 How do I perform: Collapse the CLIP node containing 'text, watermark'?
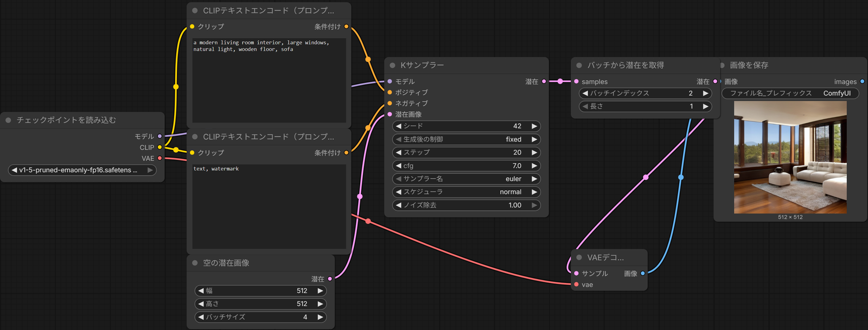[x=195, y=137]
